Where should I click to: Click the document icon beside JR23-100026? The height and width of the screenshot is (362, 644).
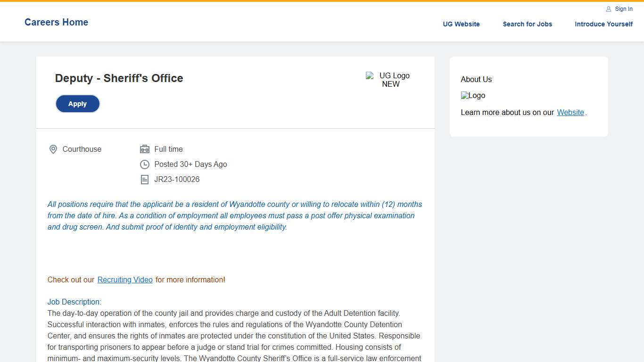coord(145,180)
